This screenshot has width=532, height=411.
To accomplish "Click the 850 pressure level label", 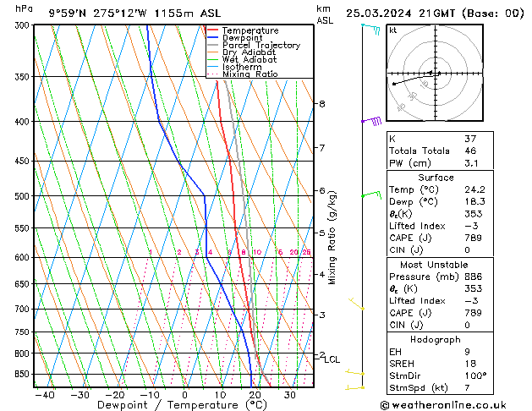I will (x=24, y=375).
